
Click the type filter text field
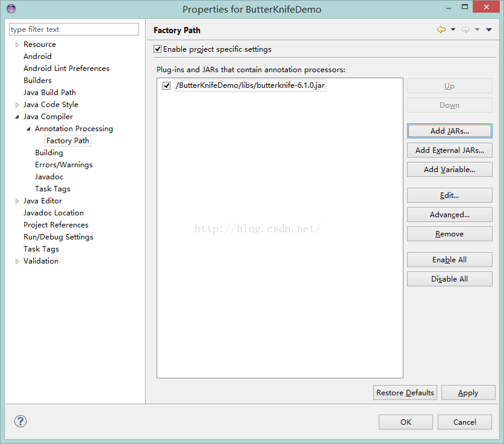pos(74,29)
